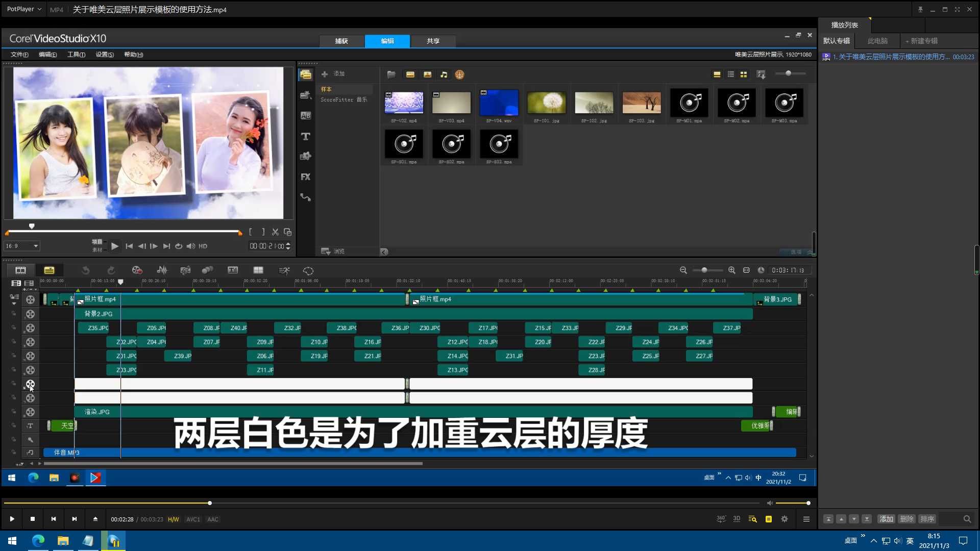The width and height of the screenshot is (980, 551).
Task: Adjust the timeline zoom slider
Action: 707,270
